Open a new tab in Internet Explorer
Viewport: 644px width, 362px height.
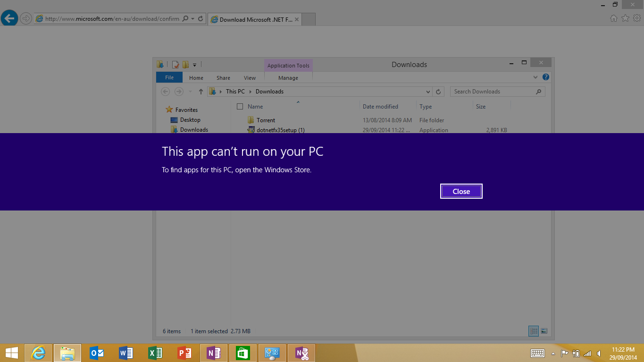(309, 19)
